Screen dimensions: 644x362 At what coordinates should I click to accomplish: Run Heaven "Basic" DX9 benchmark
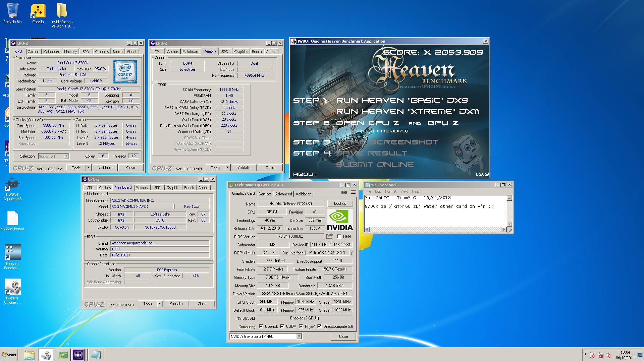402,101
